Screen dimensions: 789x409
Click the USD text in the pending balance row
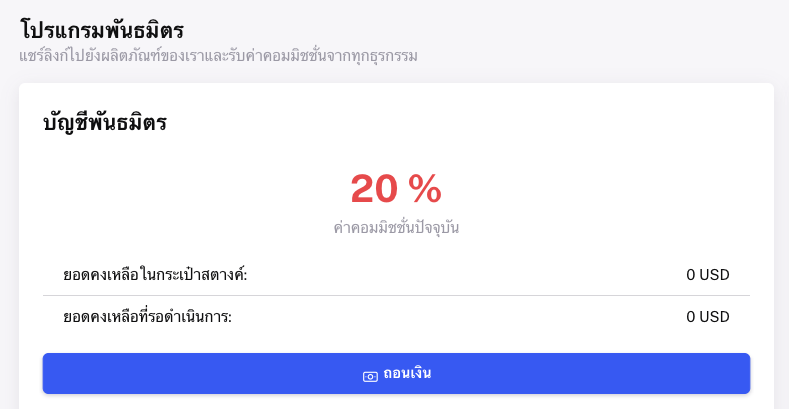coord(715,317)
